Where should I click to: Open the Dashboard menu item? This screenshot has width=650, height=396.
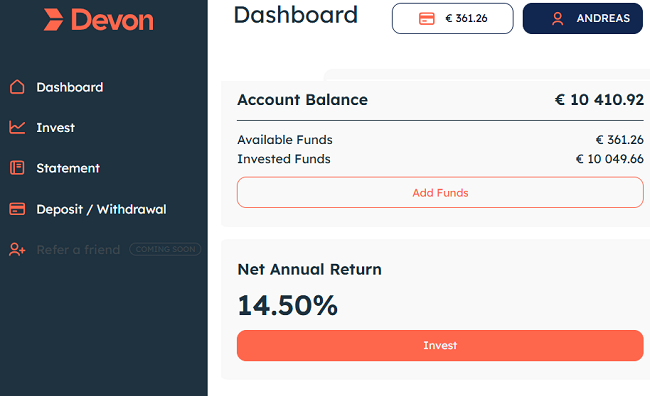(70, 87)
